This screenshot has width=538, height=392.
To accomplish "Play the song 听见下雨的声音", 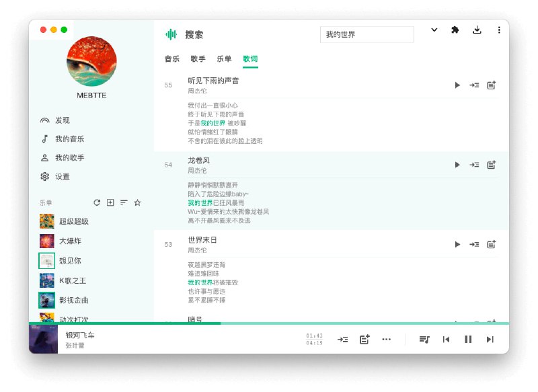I will [457, 85].
